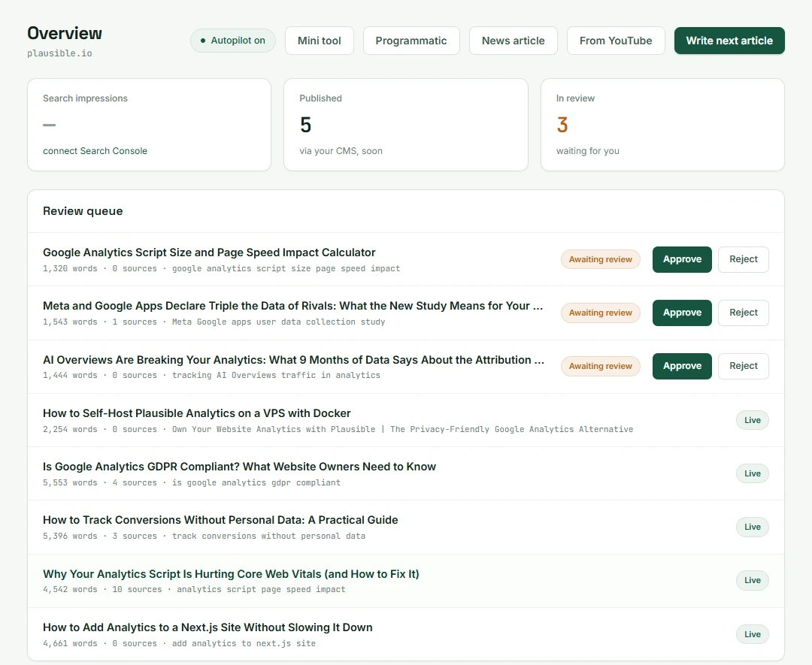Screen dimensions: 812x665
Task: Click the Review queue heading
Action: click(x=83, y=211)
